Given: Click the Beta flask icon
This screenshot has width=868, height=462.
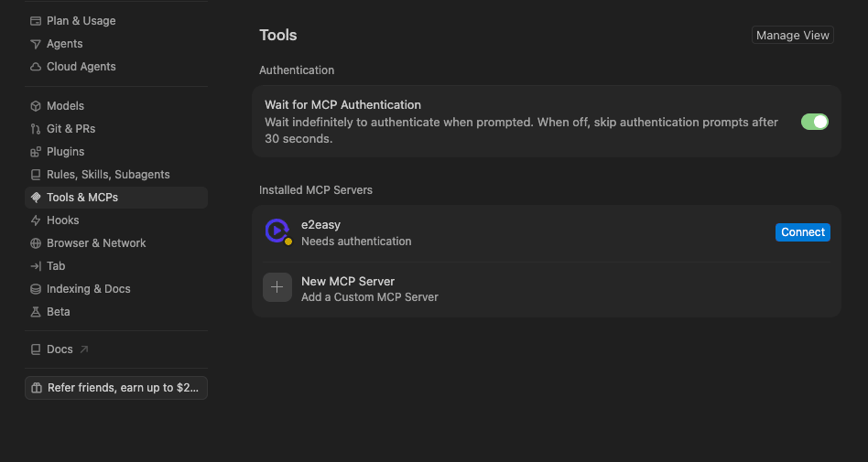Looking at the screenshot, I should click(x=36, y=312).
